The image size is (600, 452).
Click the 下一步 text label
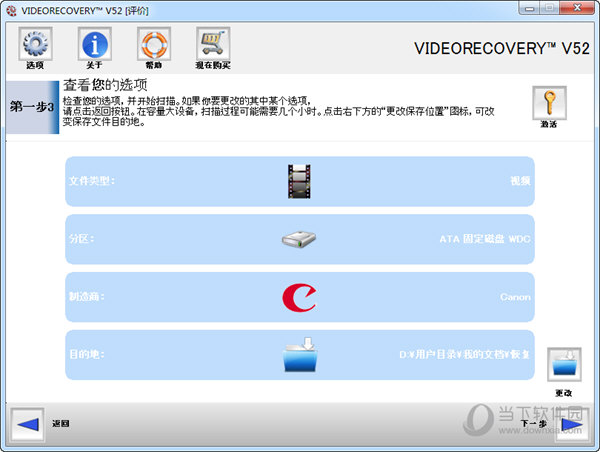point(534,424)
